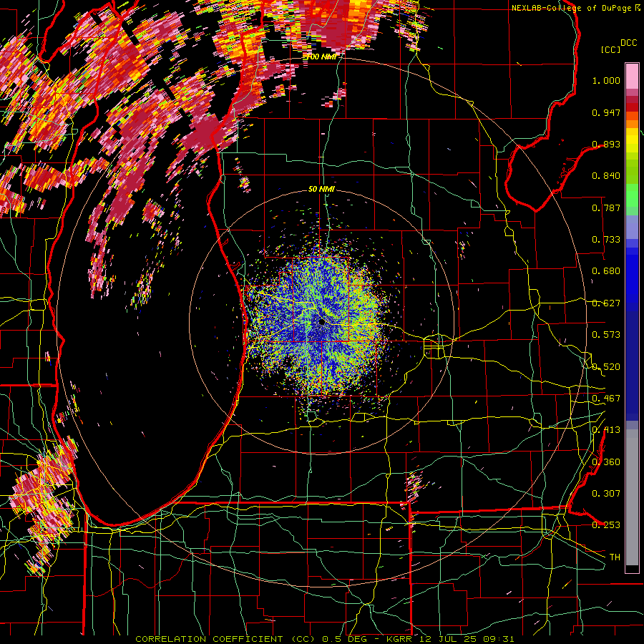Select the 0.680 legend value
The image size is (644, 644).
point(606,271)
